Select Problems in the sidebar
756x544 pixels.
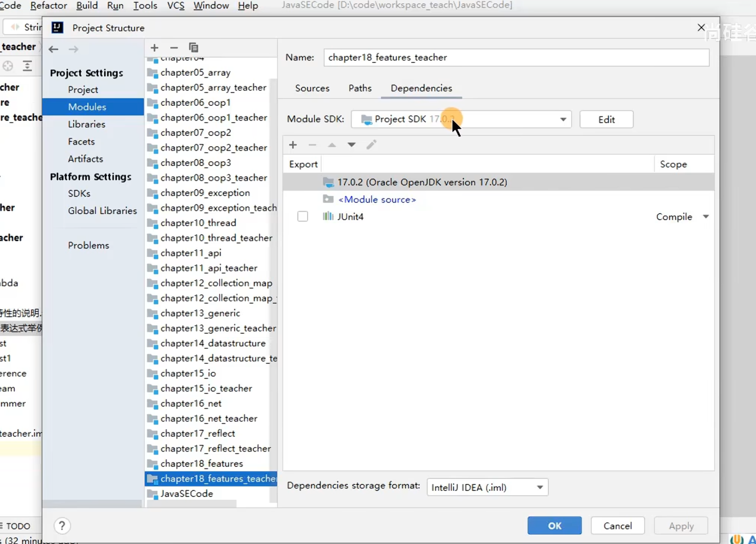click(88, 245)
